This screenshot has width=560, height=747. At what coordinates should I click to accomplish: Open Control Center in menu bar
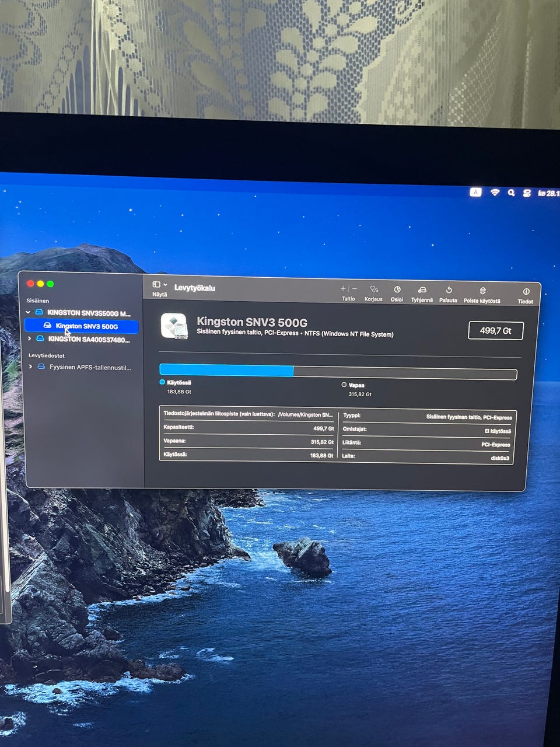click(x=527, y=193)
